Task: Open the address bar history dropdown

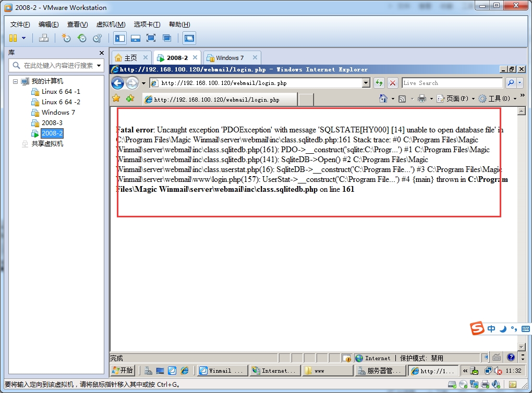Action: click(366, 83)
